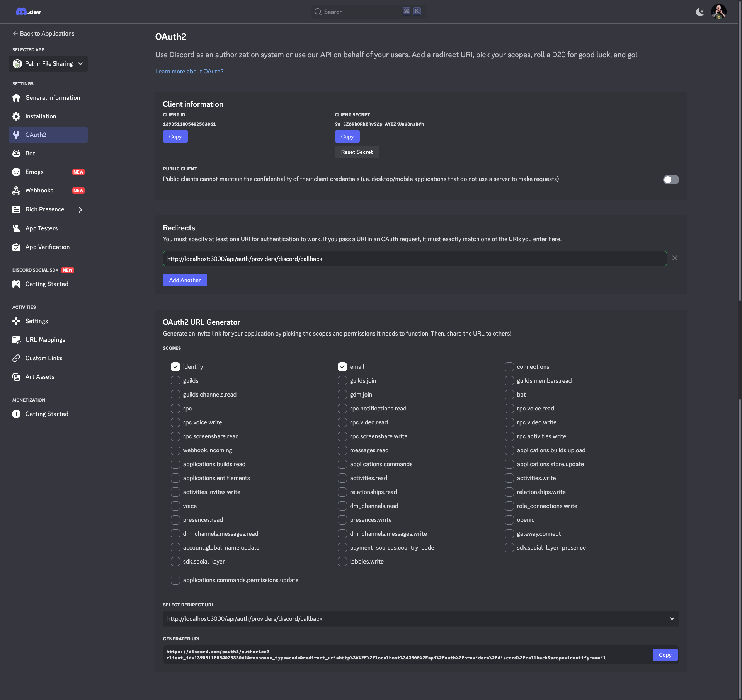Enable the guilds scope checkbox

pos(175,381)
